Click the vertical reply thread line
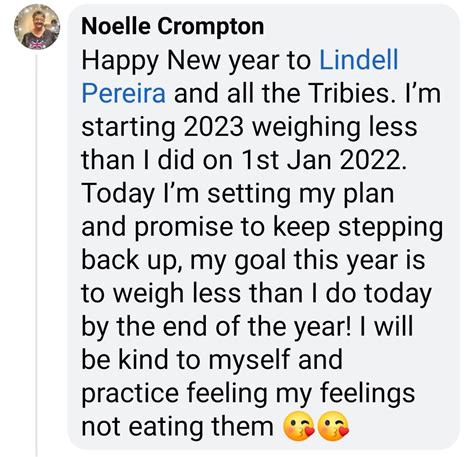The image size is (474, 457). (x=36, y=255)
